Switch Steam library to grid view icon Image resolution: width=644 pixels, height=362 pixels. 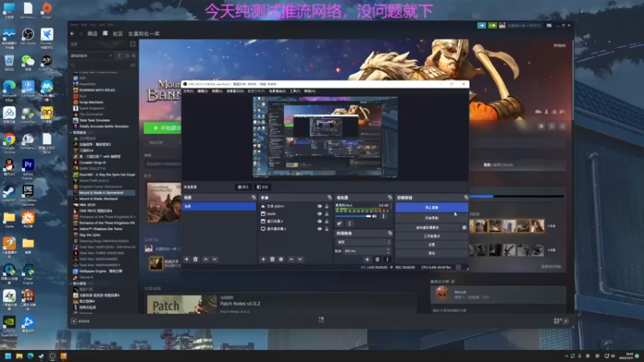[x=133, y=44]
